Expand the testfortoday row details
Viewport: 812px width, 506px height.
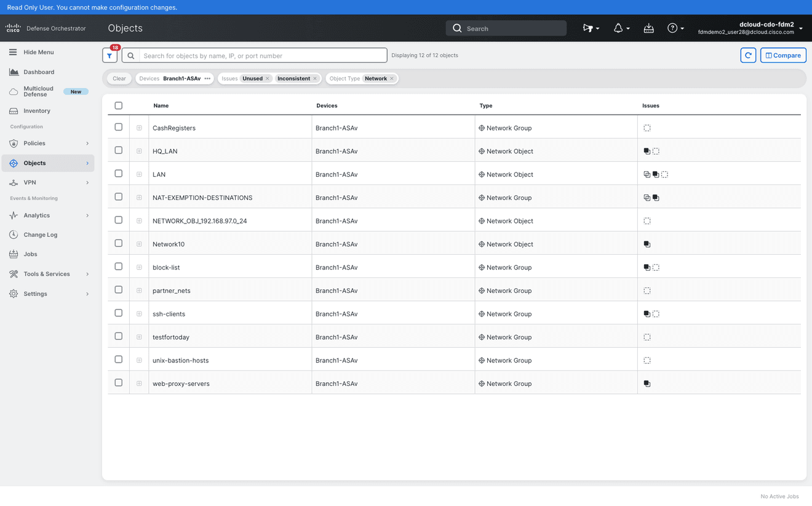139,337
